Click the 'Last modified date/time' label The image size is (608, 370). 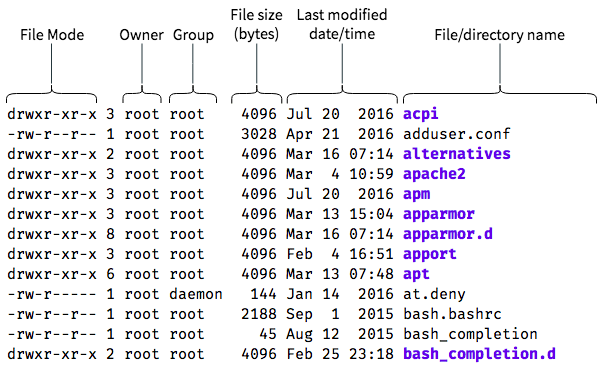point(342,24)
